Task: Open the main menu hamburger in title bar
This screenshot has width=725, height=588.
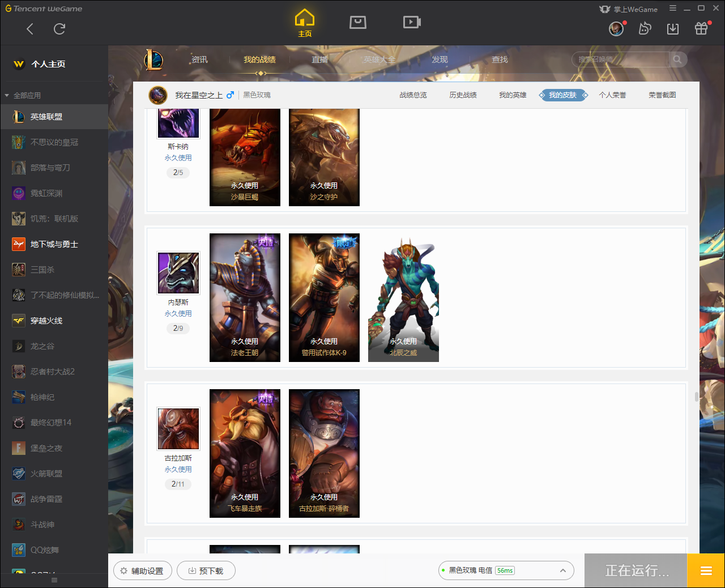Action: (673, 8)
